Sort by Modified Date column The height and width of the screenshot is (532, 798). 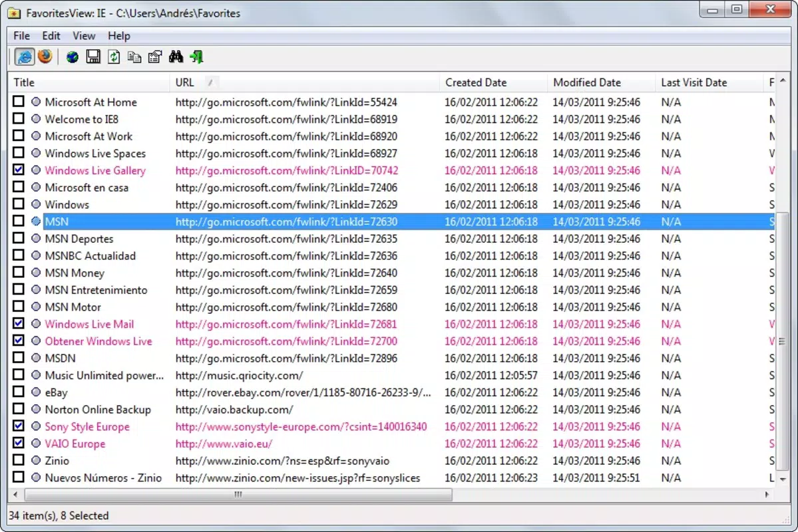point(601,82)
